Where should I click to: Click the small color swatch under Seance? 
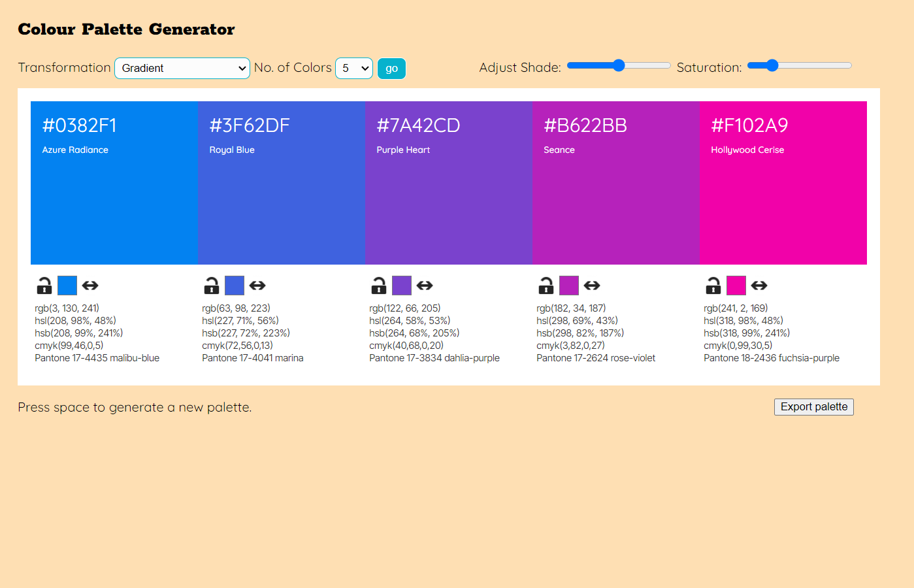point(568,286)
